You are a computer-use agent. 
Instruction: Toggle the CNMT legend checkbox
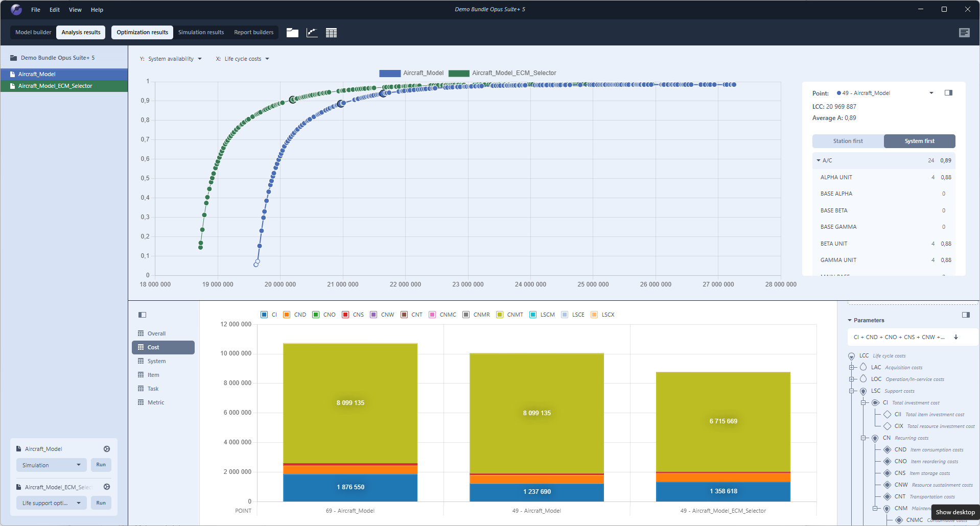(500, 315)
